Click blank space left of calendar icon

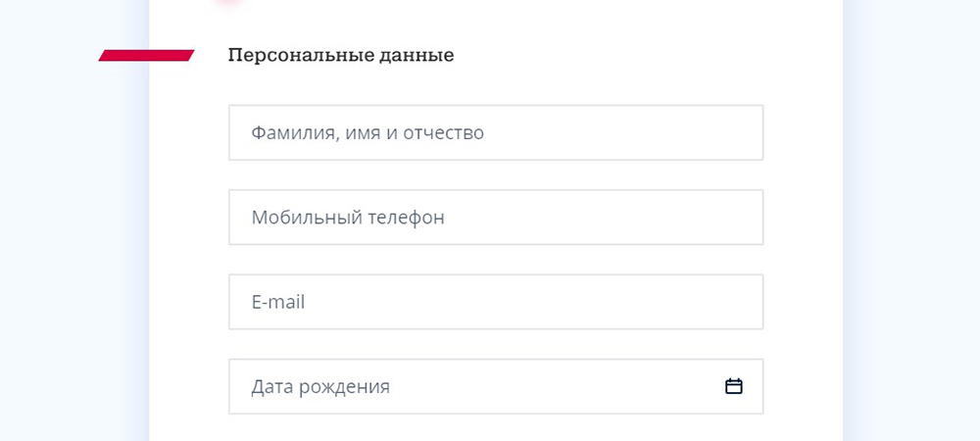tap(557, 386)
